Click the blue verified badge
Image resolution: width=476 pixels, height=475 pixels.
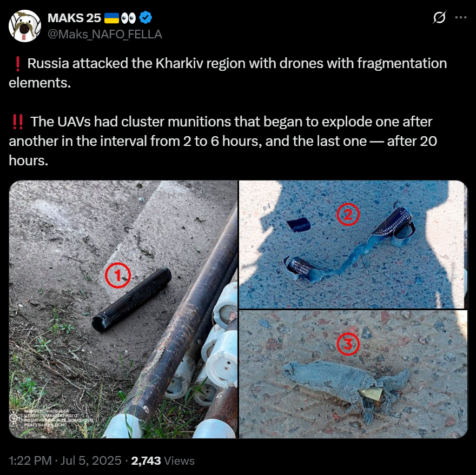[146, 18]
